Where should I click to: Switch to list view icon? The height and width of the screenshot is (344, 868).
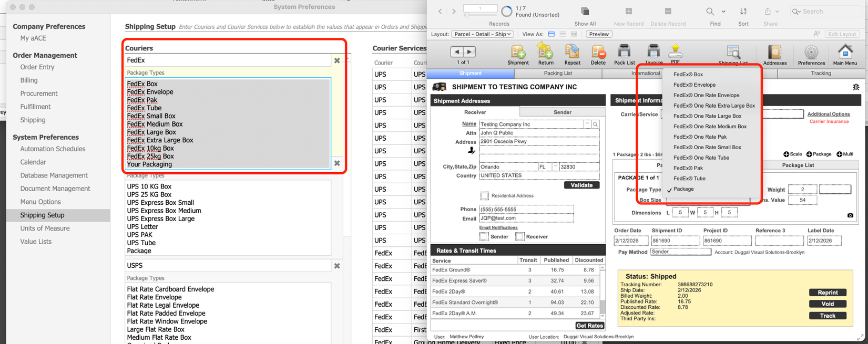coord(563,34)
